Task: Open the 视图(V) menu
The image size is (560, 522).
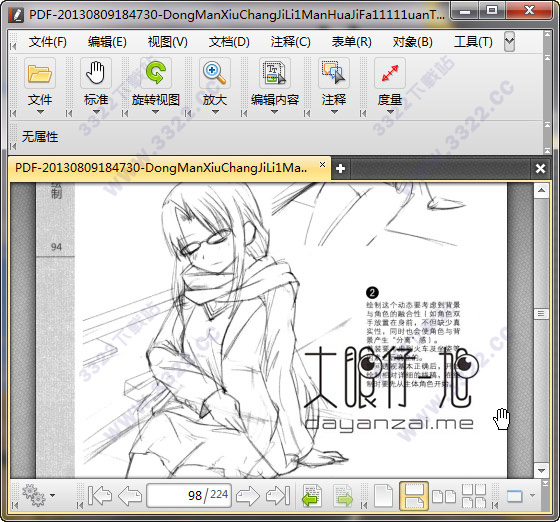Action: [x=168, y=42]
